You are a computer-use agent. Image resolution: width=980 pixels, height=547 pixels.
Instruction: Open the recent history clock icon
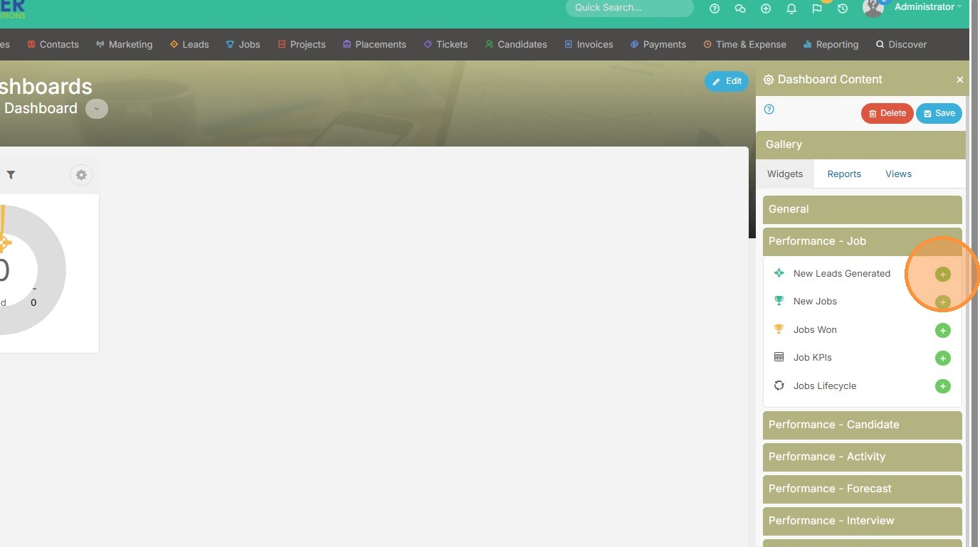point(843,9)
